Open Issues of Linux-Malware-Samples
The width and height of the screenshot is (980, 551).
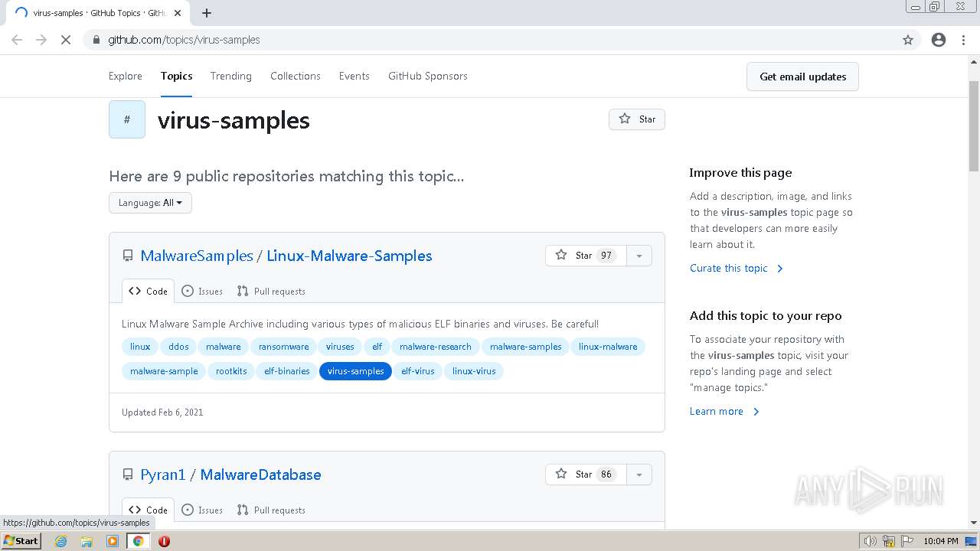click(x=202, y=291)
